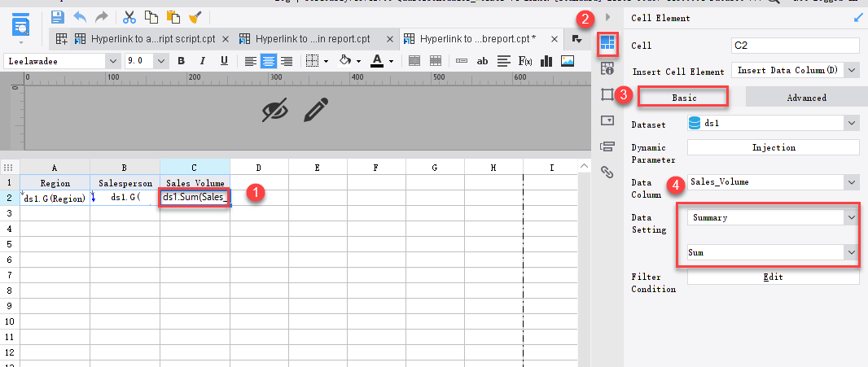Screen dimensions: 868x367
Task: Insert a formula with F(x) icon
Action: pyautogui.click(x=524, y=61)
